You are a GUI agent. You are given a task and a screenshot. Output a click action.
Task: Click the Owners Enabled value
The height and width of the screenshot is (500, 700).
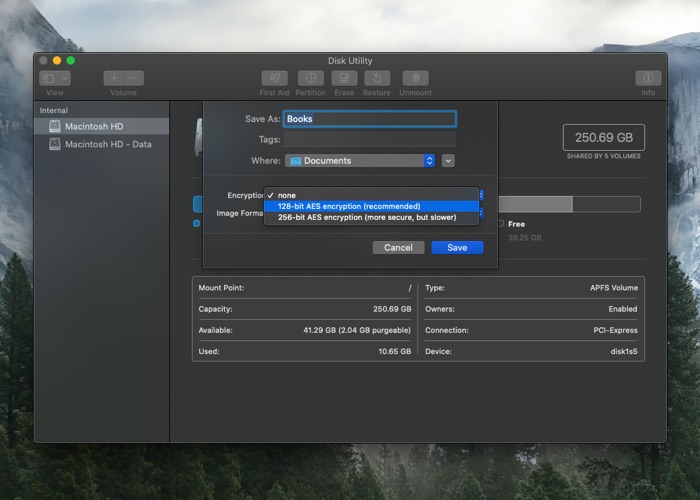pyautogui.click(x=623, y=309)
